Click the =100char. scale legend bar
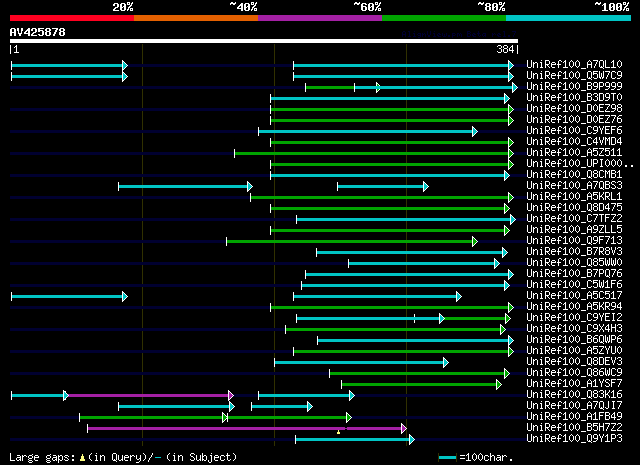This screenshot has height=465, width=640. pyautogui.click(x=447, y=458)
